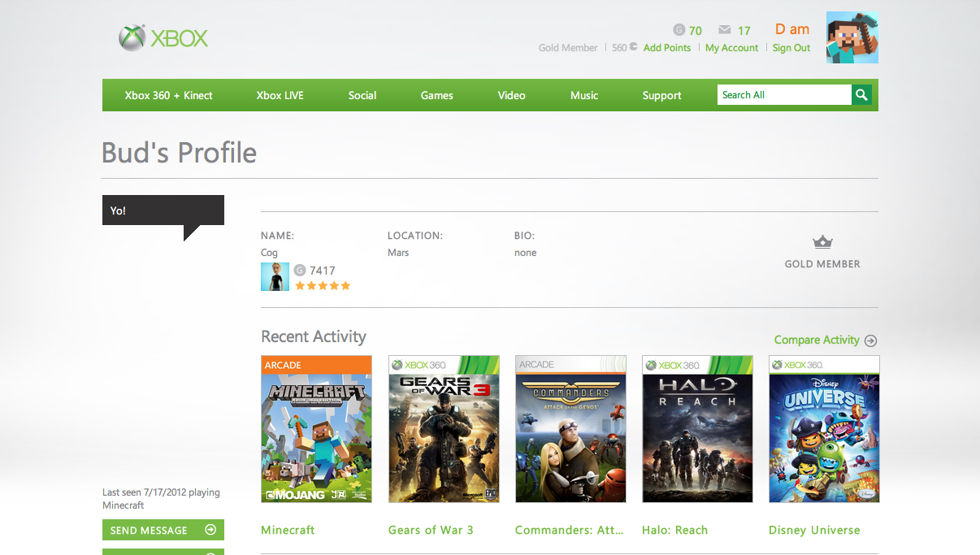980x555 pixels.
Task: Click the Bud's Profile heading
Action: point(179,152)
